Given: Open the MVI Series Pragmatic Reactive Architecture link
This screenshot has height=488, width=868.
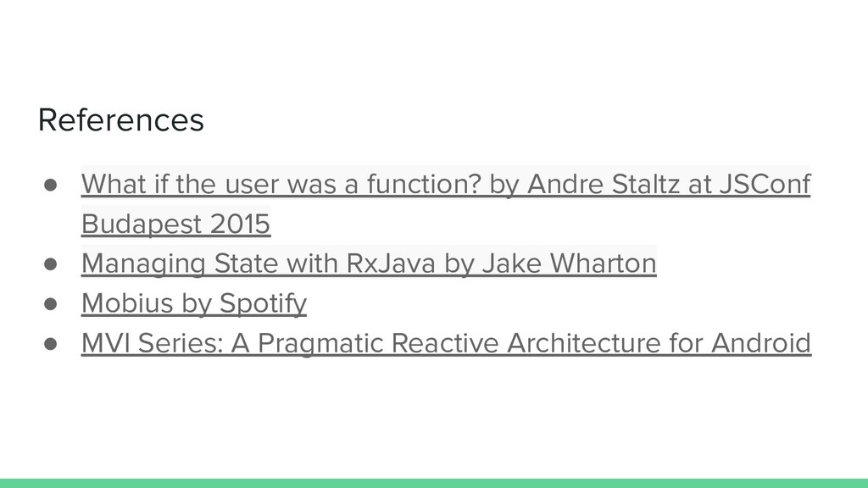Looking at the screenshot, I should [446, 343].
